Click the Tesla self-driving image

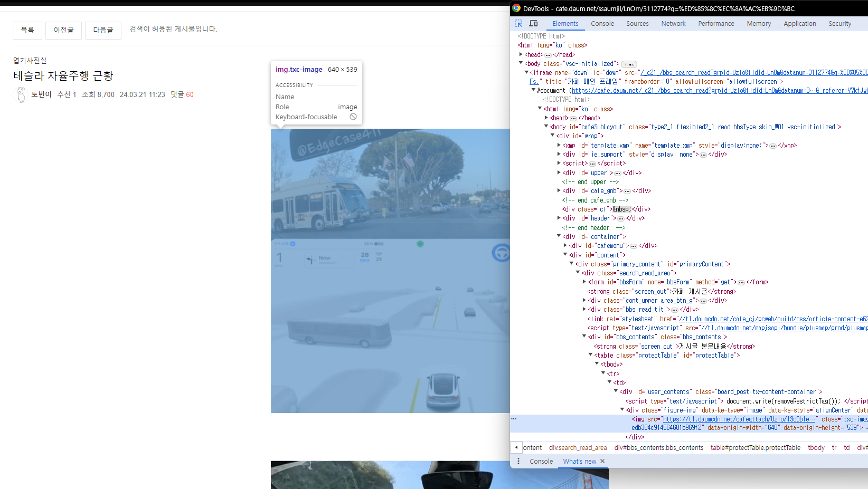[x=390, y=271]
